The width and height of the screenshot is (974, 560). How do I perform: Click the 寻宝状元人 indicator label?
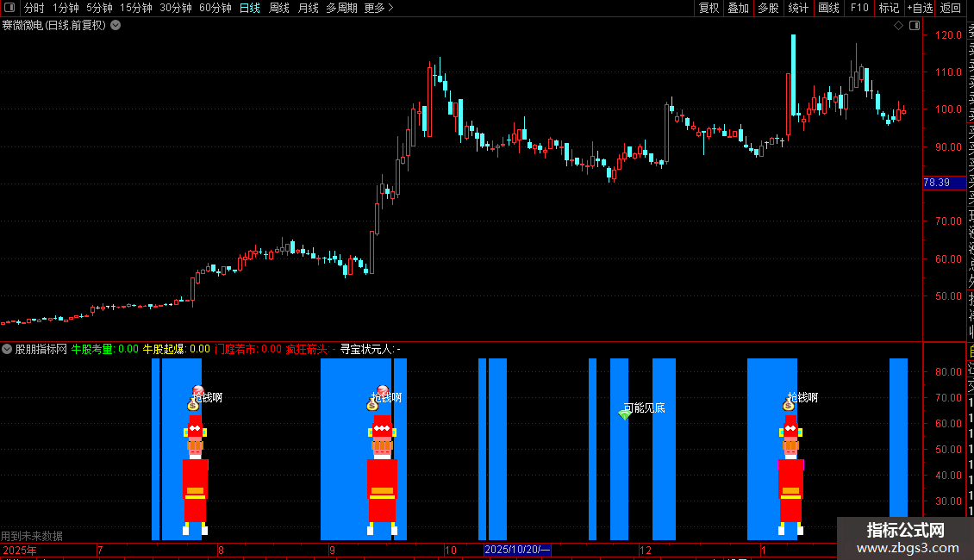coord(367,349)
